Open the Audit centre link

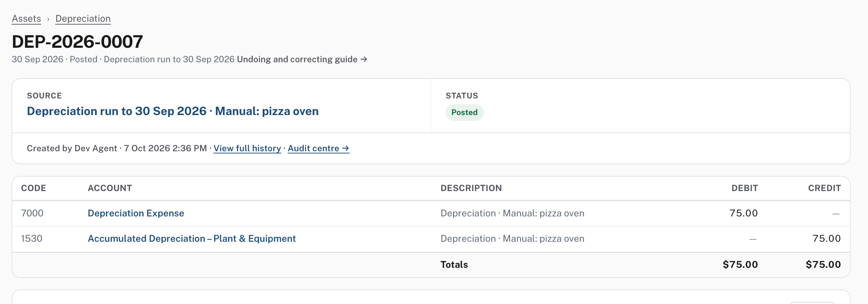[x=318, y=148]
